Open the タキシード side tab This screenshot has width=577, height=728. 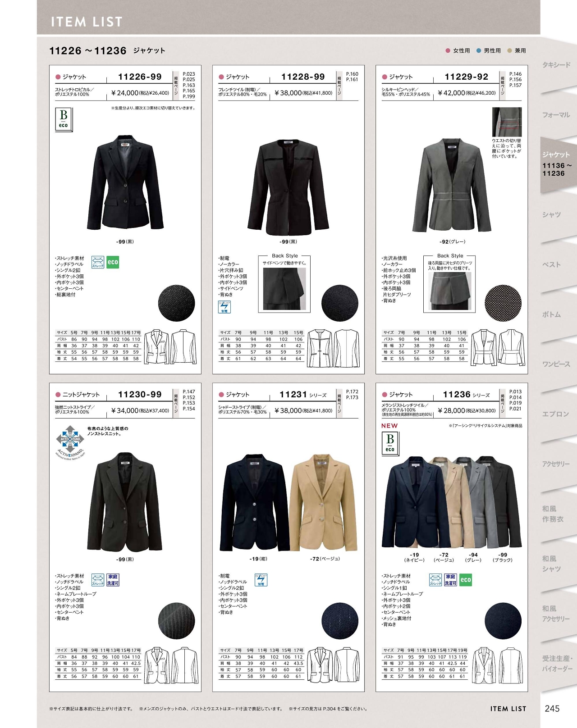pos(556,65)
